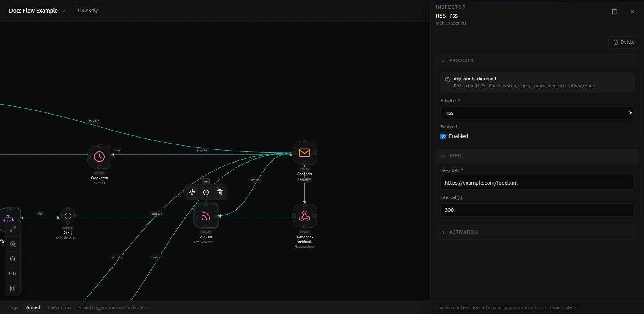Click the Feed URL input field
Image resolution: width=644 pixels, height=314 pixels.
537,183
